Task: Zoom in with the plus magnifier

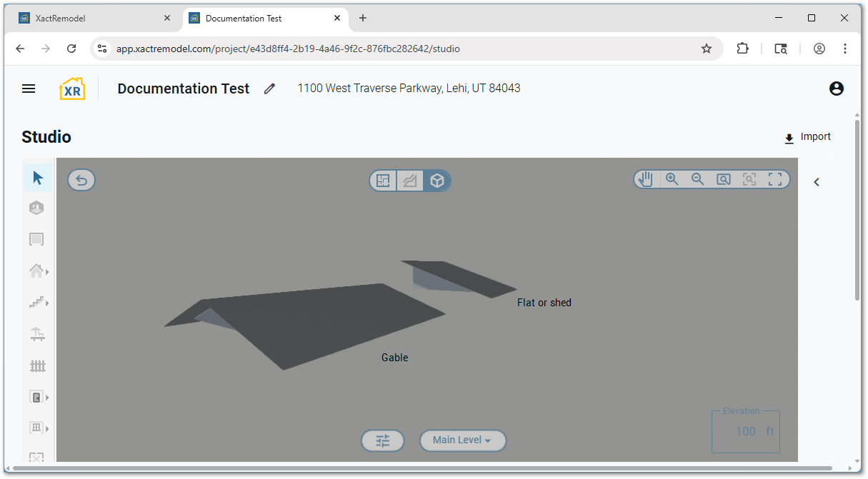Action: (672, 179)
